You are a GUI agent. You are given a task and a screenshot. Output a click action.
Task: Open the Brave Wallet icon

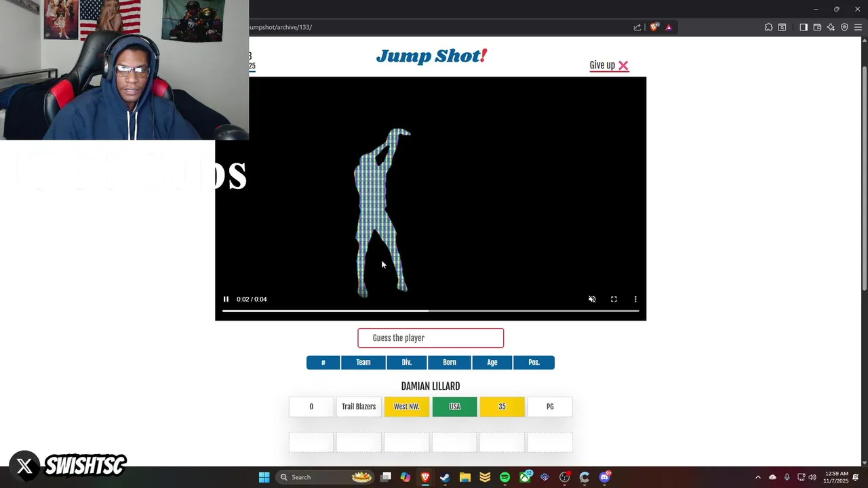tap(817, 27)
